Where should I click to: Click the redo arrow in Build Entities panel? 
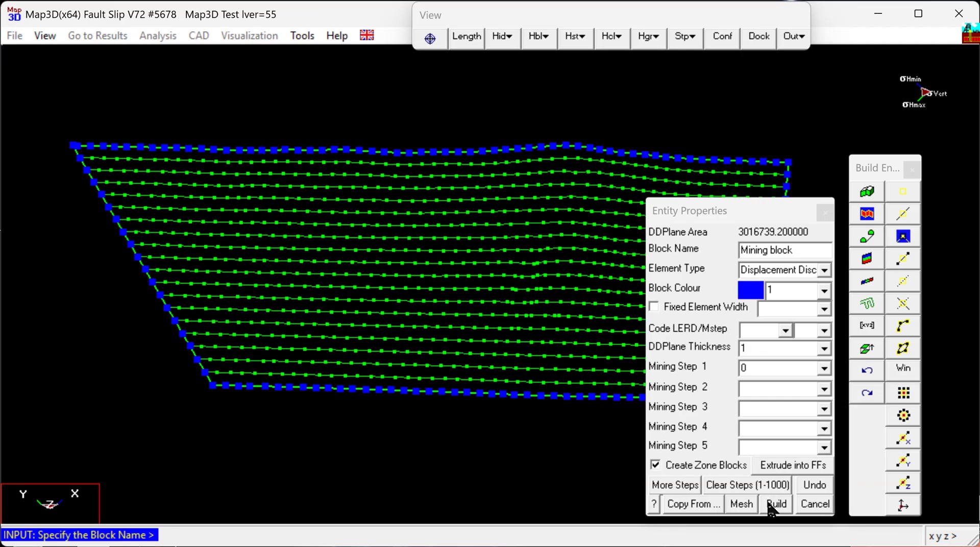point(867,393)
